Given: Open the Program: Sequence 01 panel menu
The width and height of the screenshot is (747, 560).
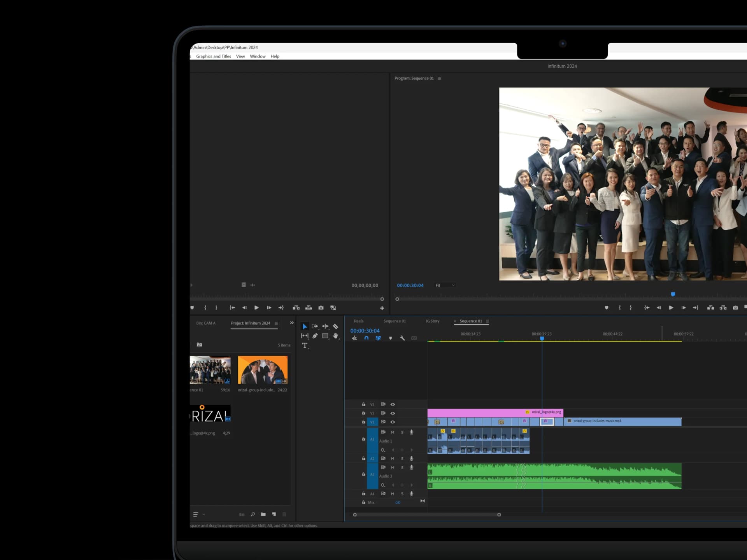Looking at the screenshot, I should (x=440, y=78).
